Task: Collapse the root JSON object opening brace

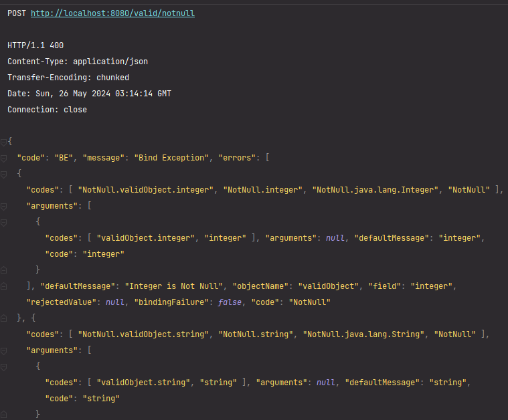Action: [3, 142]
